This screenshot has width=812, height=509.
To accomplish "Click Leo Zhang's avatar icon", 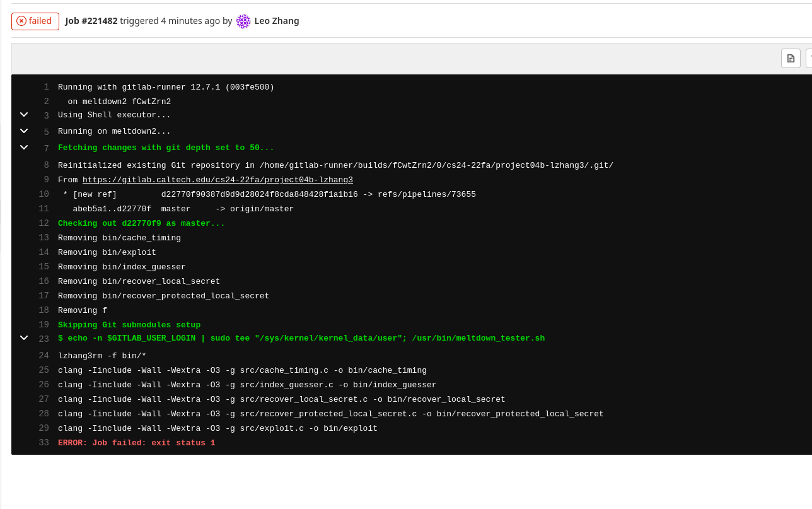I will (243, 21).
